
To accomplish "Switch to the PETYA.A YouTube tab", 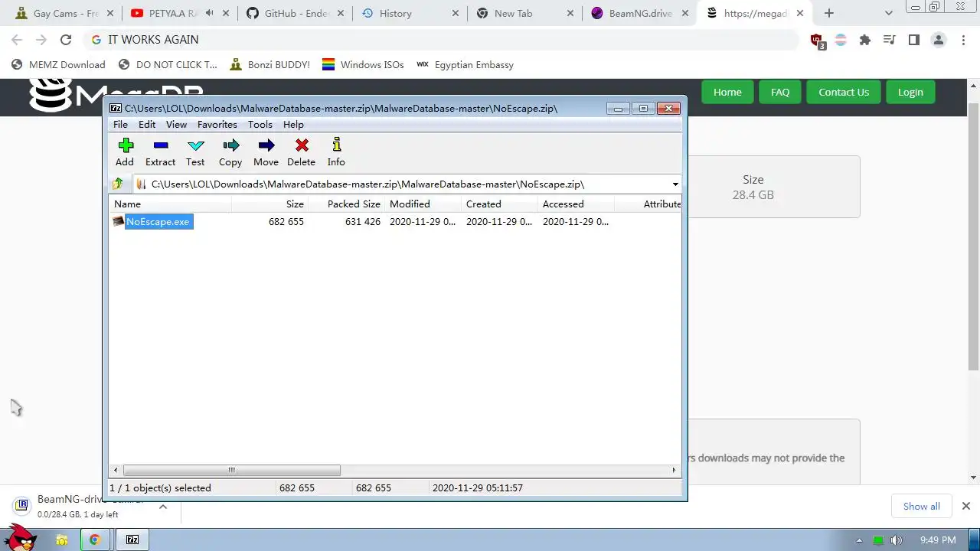I will click(178, 13).
